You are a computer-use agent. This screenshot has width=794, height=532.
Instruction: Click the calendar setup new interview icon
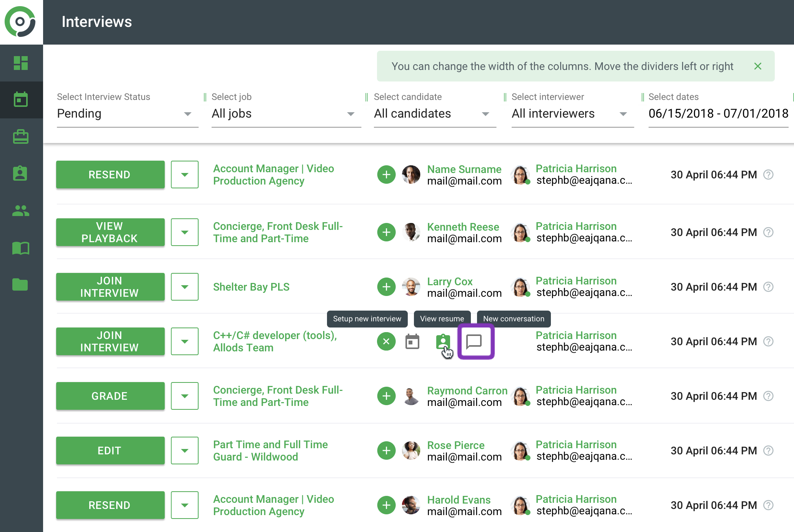(412, 341)
